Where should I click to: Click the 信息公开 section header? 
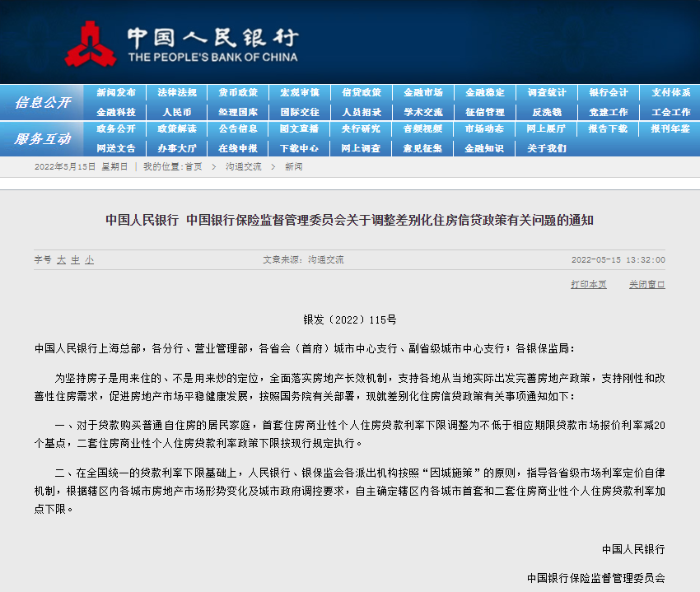point(43,102)
